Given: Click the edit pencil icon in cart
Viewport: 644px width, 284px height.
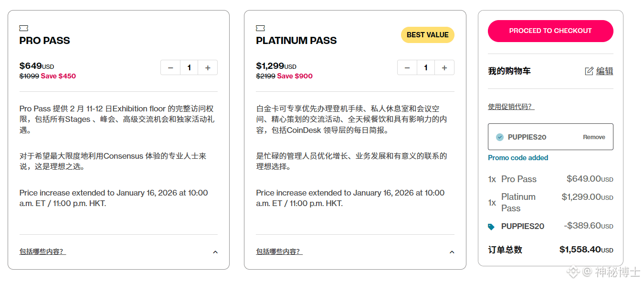Looking at the screenshot, I should point(589,71).
